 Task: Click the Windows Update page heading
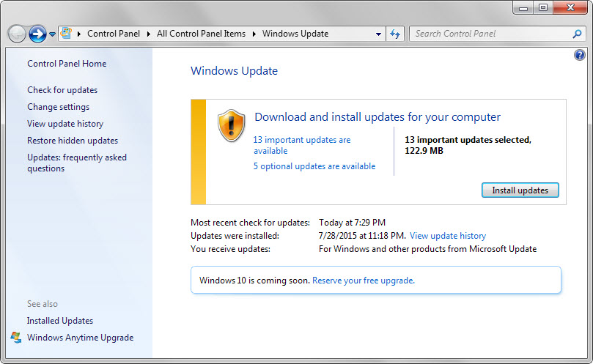[234, 71]
